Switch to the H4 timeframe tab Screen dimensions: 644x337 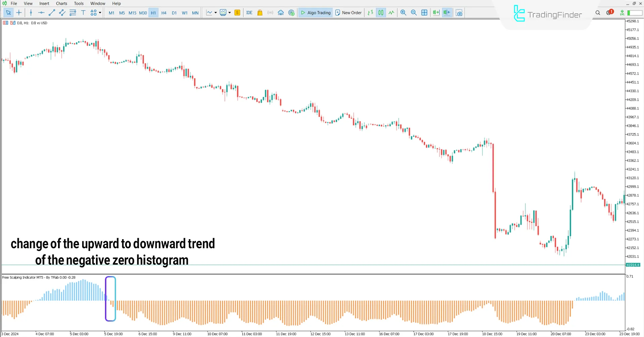tap(164, 12)
